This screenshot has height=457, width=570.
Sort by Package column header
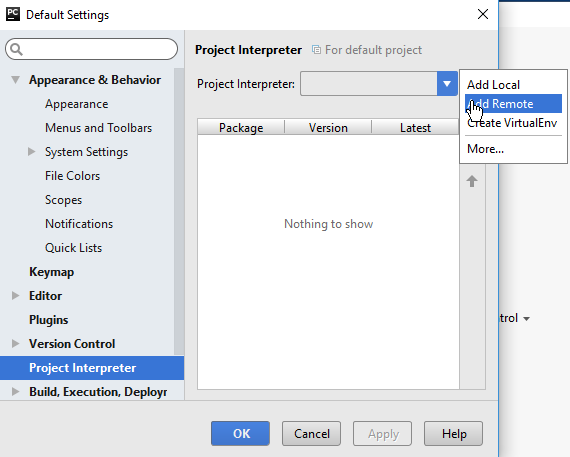[x=241, y=128]
